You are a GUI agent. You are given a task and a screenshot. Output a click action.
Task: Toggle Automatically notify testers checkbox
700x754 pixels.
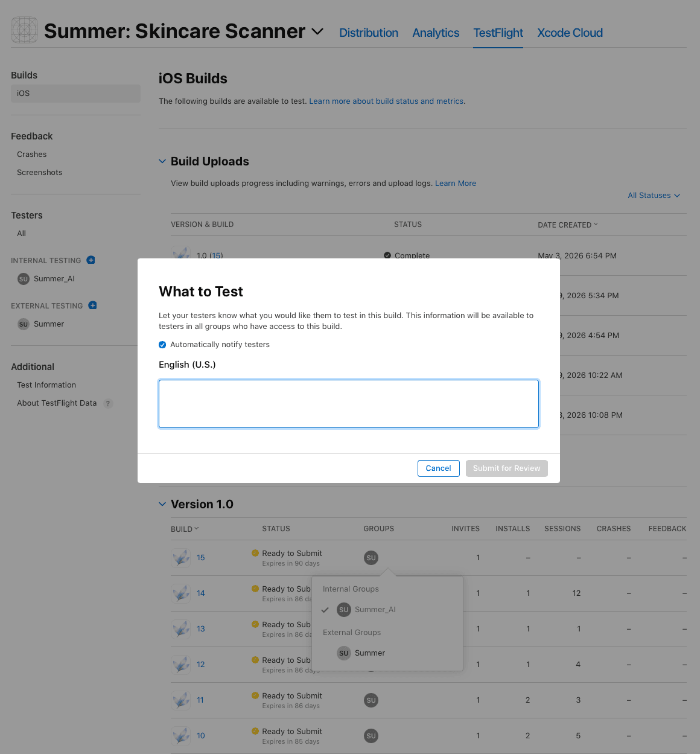162,345
